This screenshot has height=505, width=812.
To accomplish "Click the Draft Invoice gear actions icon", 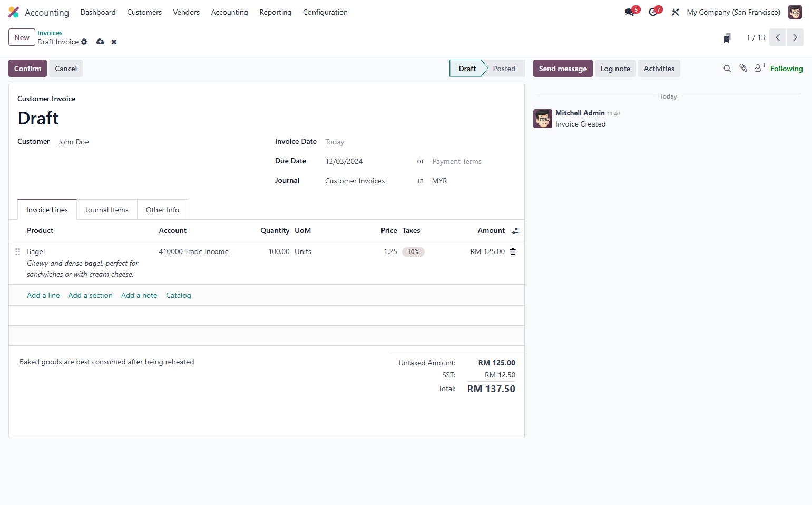I will 84,42.
